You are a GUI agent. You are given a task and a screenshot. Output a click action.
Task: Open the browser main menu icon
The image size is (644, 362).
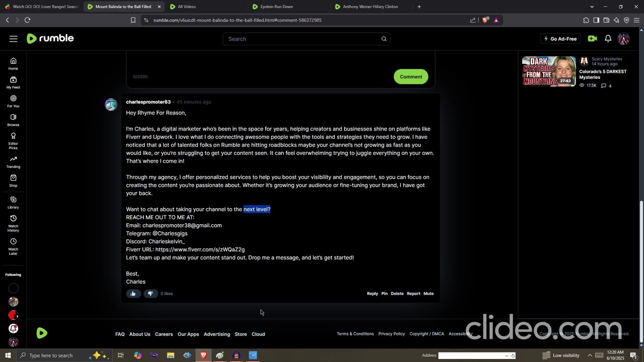[x=636, y=20]
